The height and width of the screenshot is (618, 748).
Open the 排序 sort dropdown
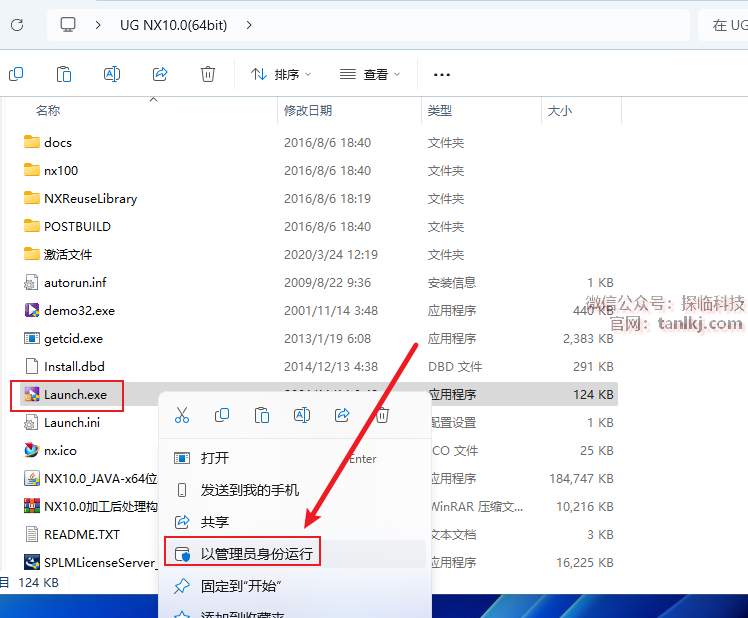(x=281, y=74)
